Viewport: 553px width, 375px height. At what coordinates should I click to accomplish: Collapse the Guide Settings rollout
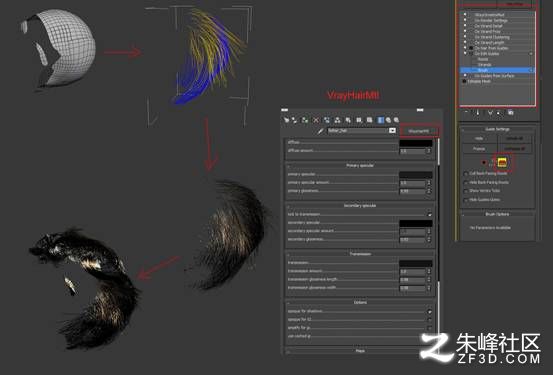pos(497,129)
